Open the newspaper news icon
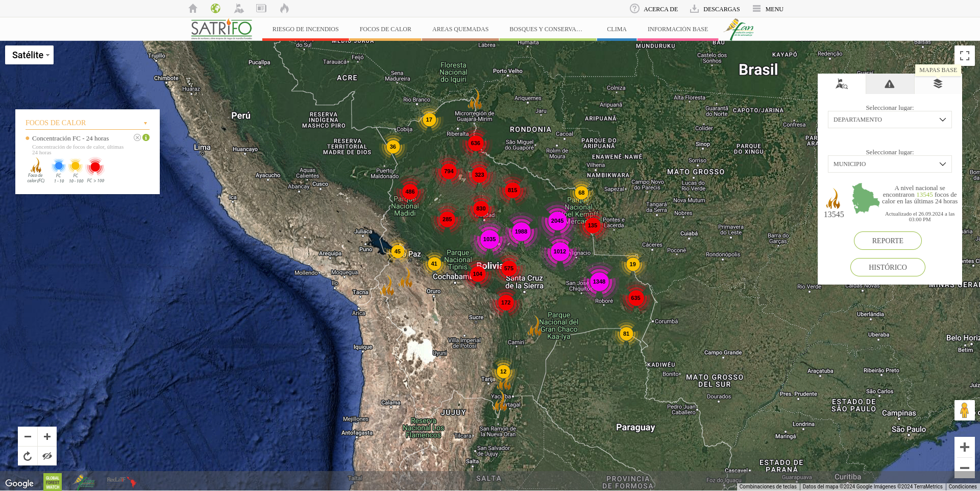Screen dimensions: 980x491 pyautogui.click(x=261, y=8)
